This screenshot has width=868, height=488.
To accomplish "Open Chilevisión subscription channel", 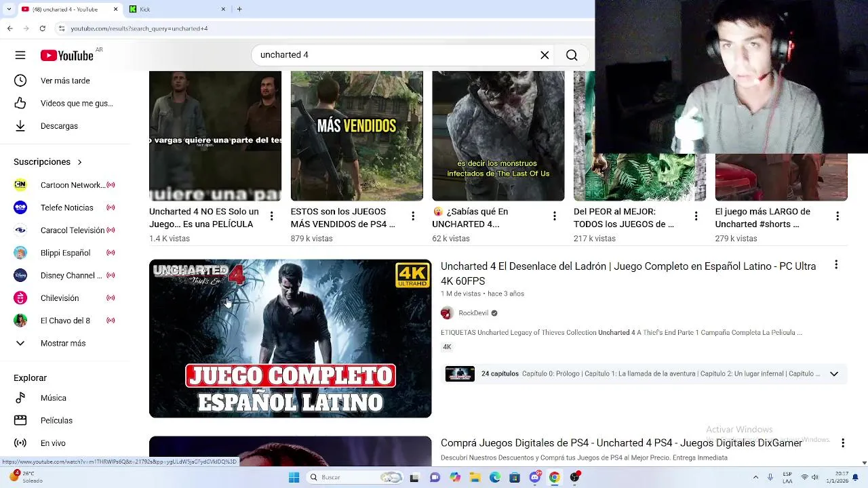I will 65,298.
